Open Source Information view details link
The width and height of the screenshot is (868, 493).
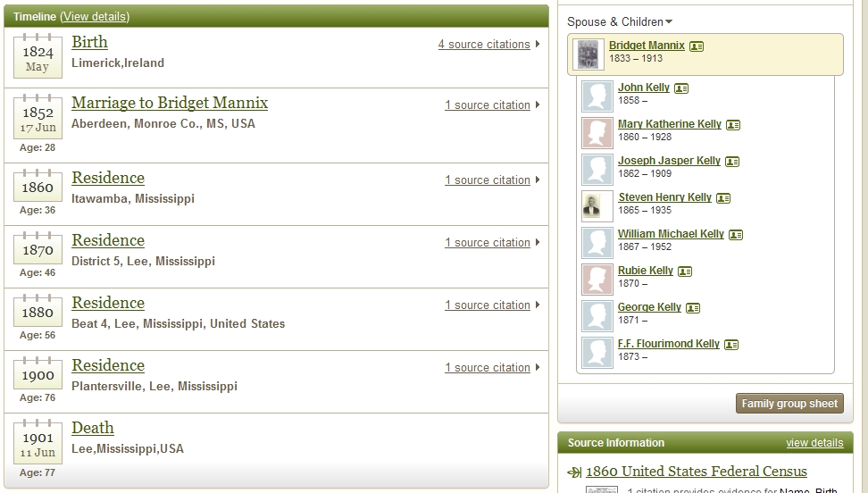[814, 443]
